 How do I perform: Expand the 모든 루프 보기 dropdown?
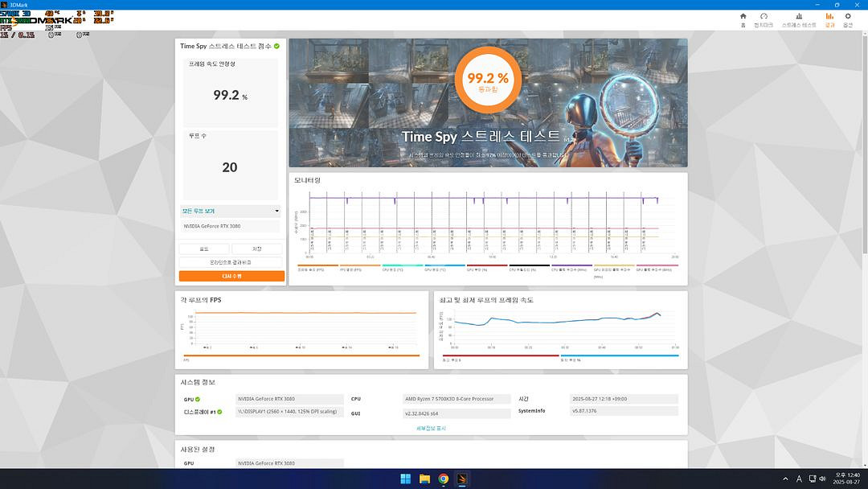tap(231, 211)
